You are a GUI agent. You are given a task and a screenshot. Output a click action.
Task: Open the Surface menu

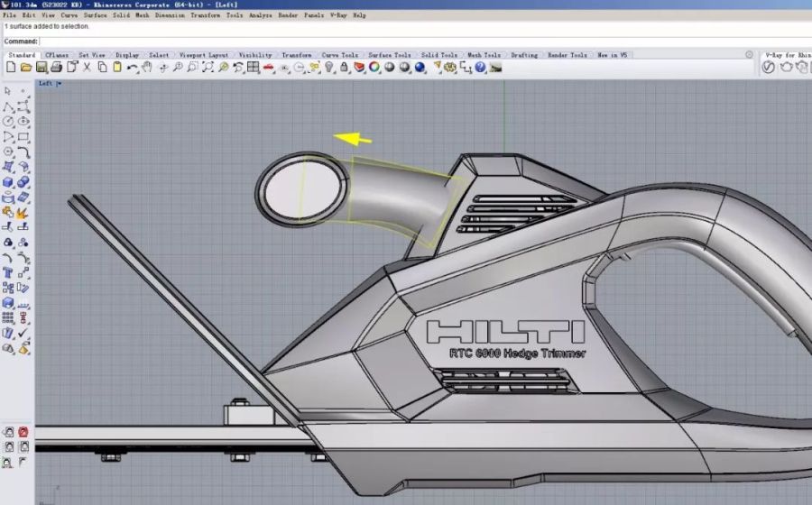[95, 15]
